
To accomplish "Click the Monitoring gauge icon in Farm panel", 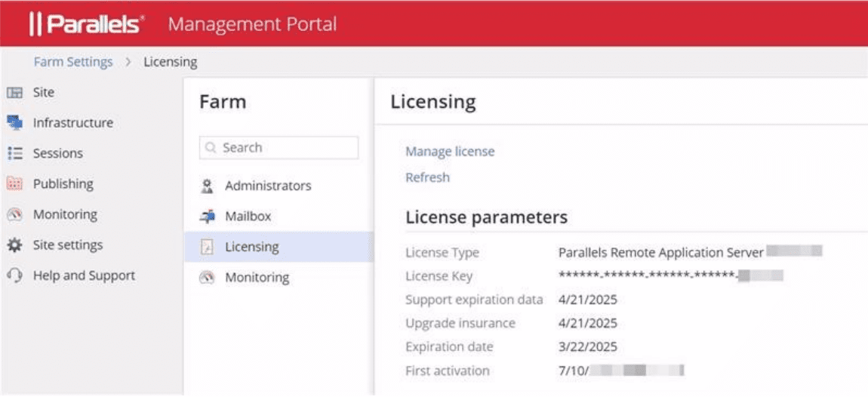I will click(207, 278).
